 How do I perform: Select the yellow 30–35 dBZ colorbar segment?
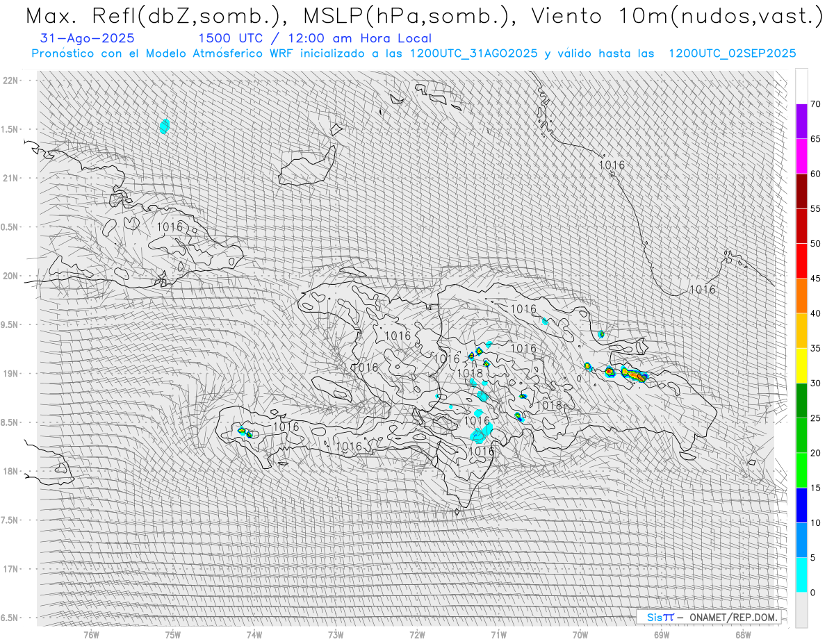pos(801,365)
